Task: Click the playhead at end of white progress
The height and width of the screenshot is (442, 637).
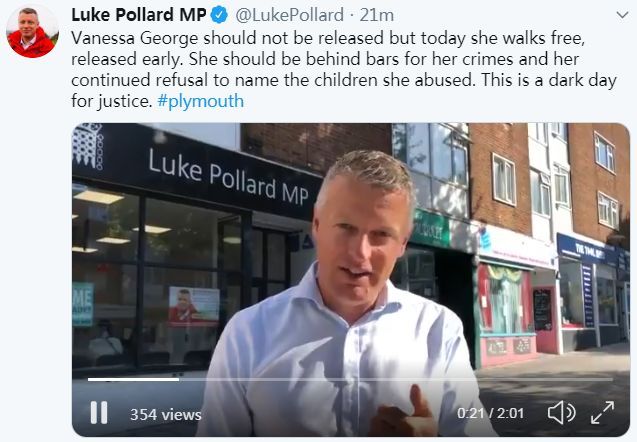Action: (179, 379)
